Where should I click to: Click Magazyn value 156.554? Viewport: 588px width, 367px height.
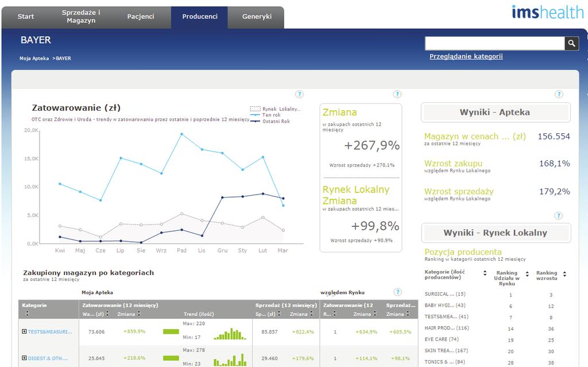coord(554,136)
